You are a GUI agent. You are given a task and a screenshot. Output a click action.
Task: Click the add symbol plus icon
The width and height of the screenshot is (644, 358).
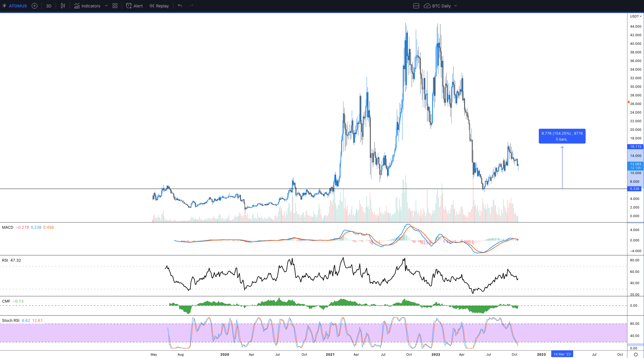click(34, 6)
